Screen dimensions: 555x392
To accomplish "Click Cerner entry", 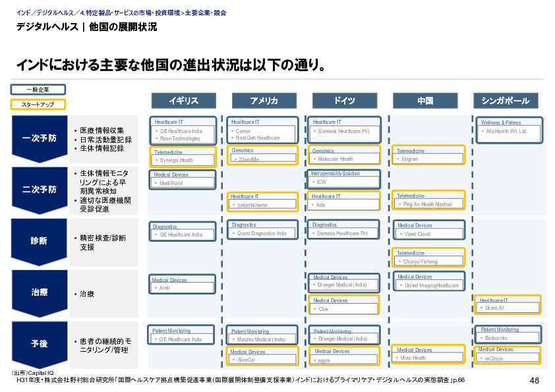I will pos(243,131).
